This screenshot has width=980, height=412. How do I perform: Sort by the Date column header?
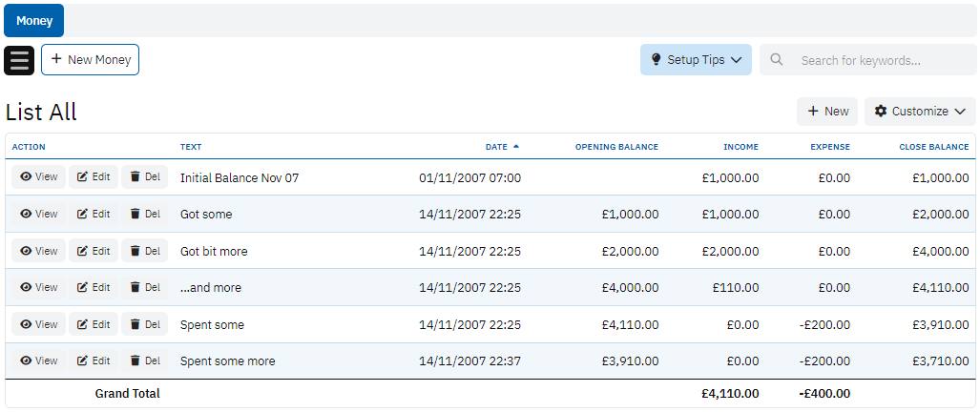[x=496, y=147]
